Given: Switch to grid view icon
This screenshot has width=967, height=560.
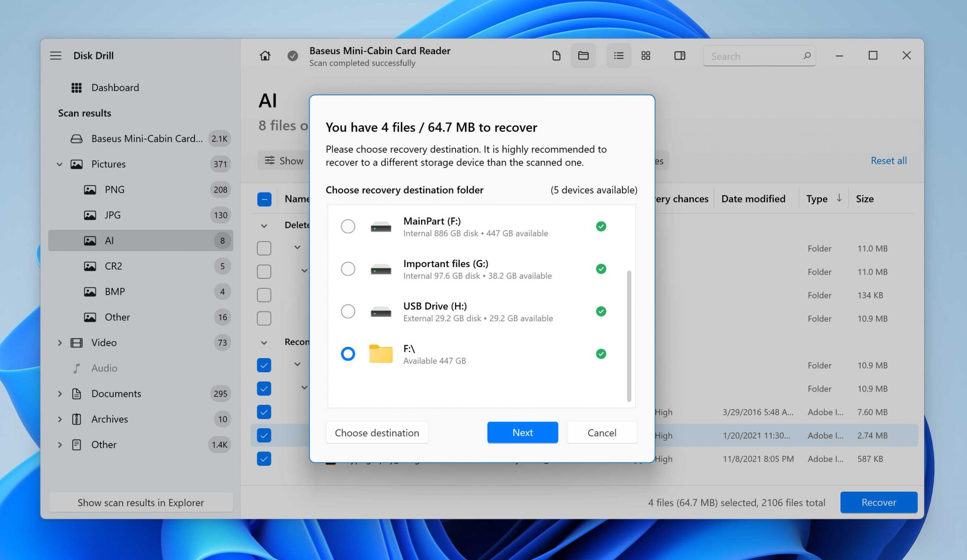Looking at the screenshot, I should pyautogui.click(x=645, y=56).
